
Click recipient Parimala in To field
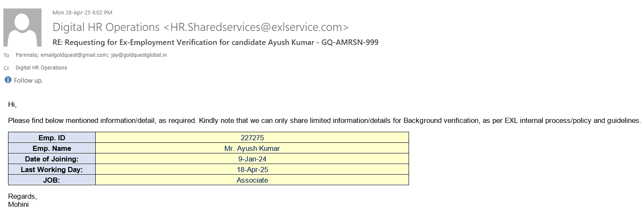coord(26,55)
